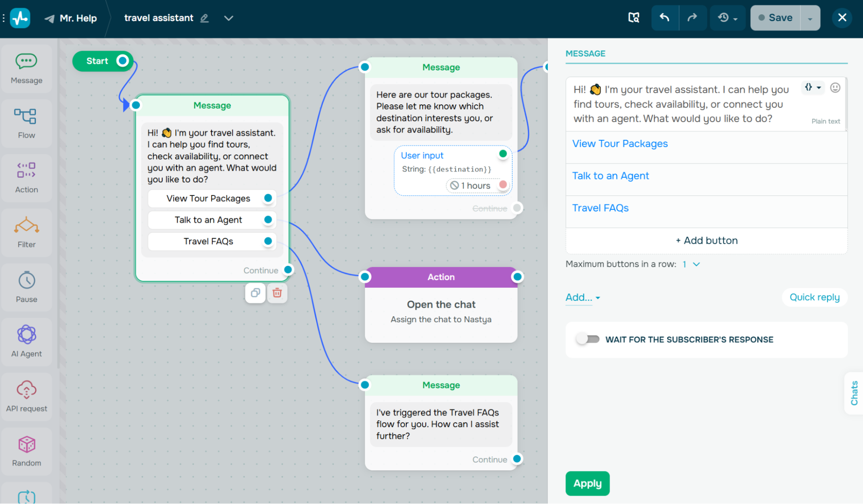Select the AI Agent block in the sidebar
Screen dimensions: 863x504
tap(26, 342)
